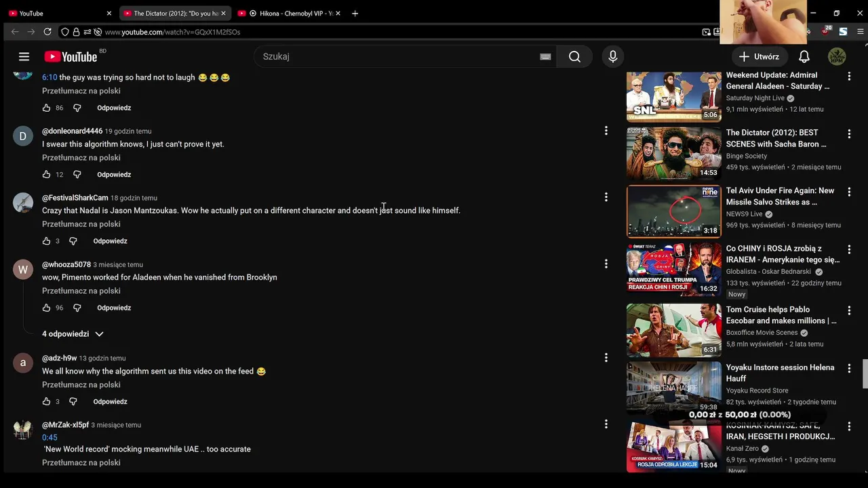Open the tracking protection shield icon

point(65,32)
